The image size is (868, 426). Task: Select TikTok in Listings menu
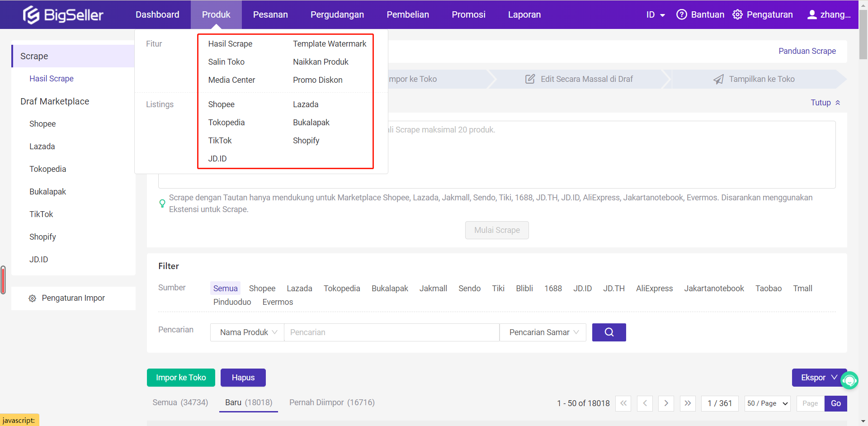(x=220, y=141)
